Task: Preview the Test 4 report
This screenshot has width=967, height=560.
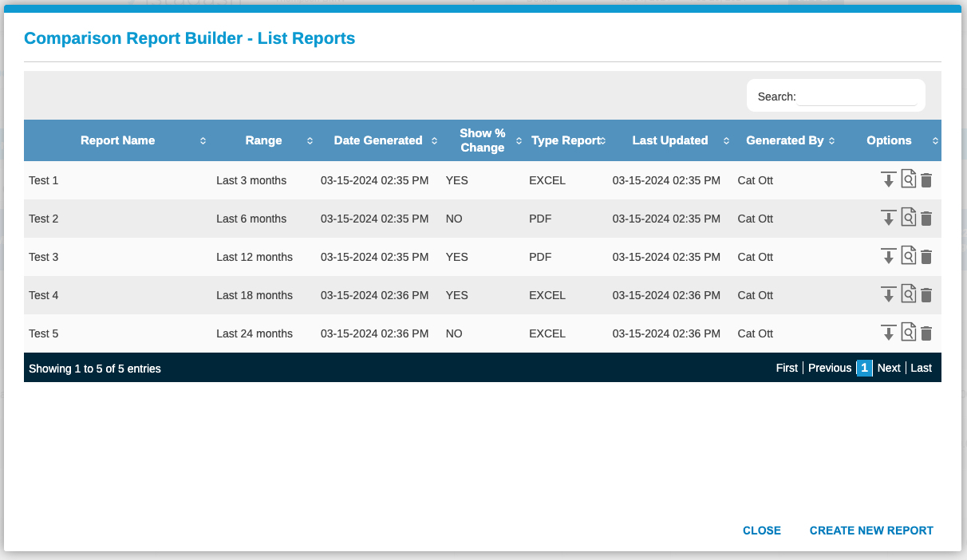Action: 908,294
